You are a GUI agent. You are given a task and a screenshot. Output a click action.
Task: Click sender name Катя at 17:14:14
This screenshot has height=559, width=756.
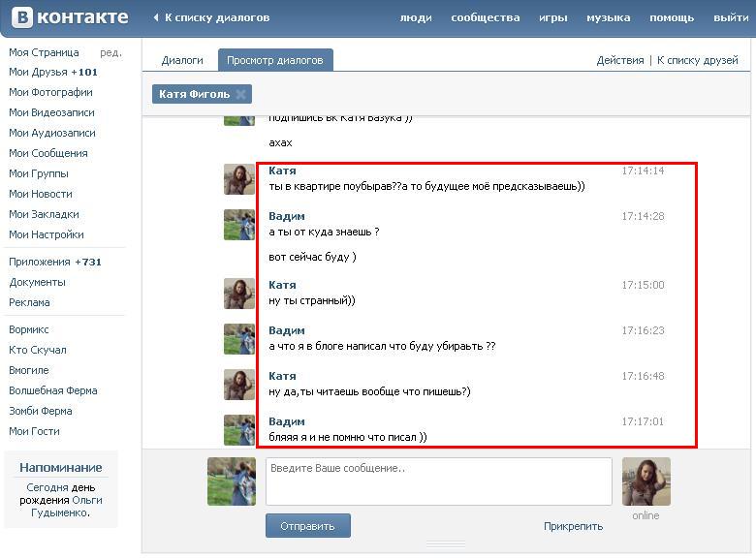click(x=282, y=171)
